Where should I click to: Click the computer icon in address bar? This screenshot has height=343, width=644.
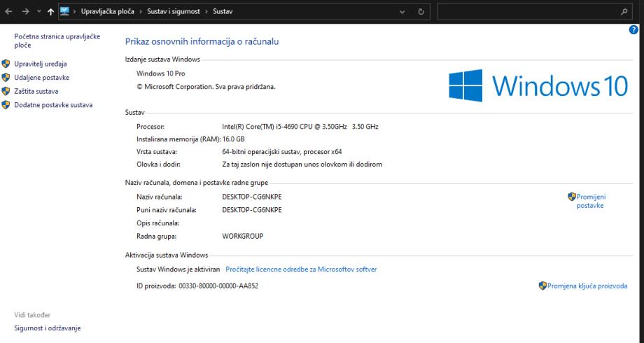tap(64, 11)
